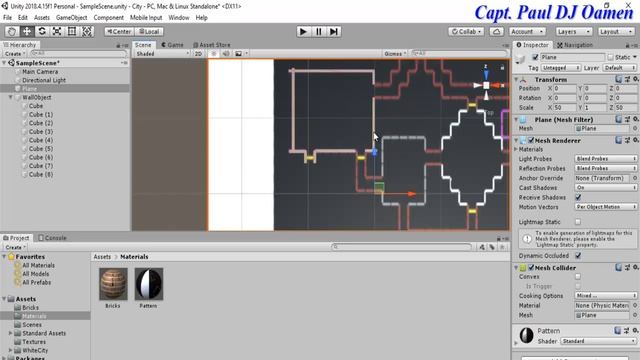Pick mesh with Mesh Filter object selector
The image size is (640, 360).
635,128
